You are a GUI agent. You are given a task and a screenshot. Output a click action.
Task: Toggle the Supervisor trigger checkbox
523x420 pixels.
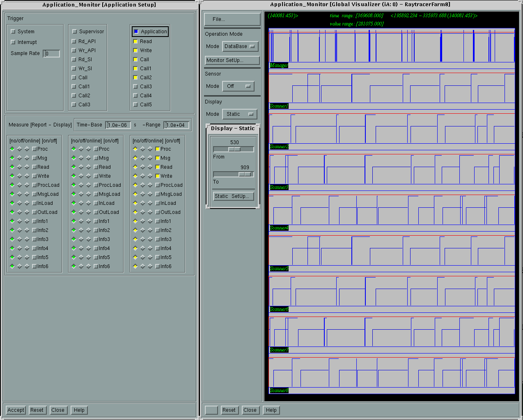click(x=74, y=32)
